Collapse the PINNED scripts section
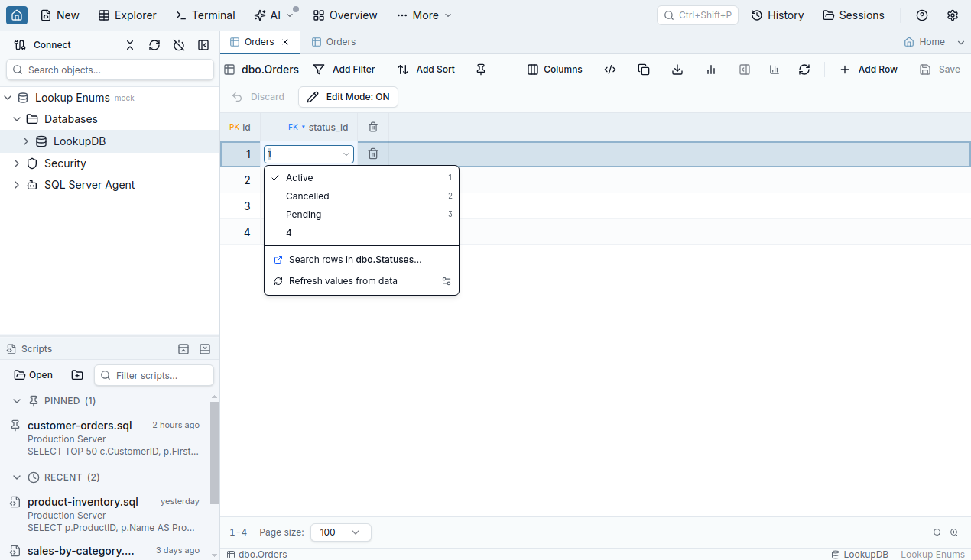The width and height of the screenshot is (971, 560). (17, 401)
